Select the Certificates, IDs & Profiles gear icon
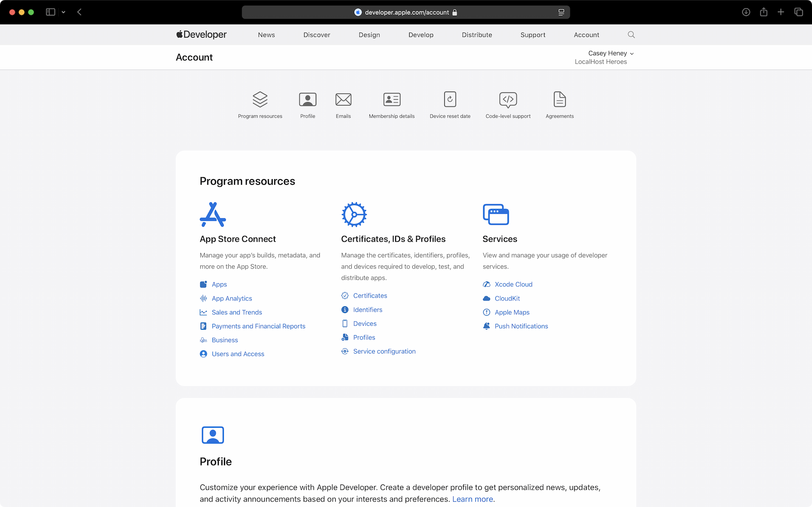 click(354, 214)
